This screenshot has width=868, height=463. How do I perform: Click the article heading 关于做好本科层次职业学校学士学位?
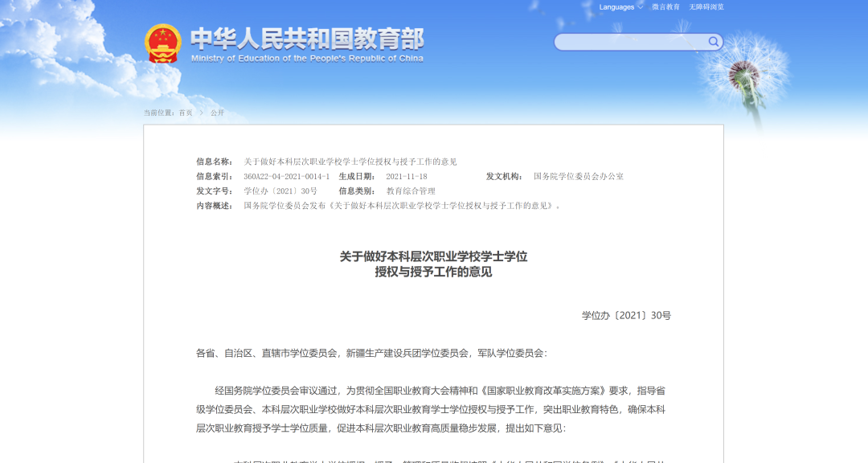[x=433, y=256]
